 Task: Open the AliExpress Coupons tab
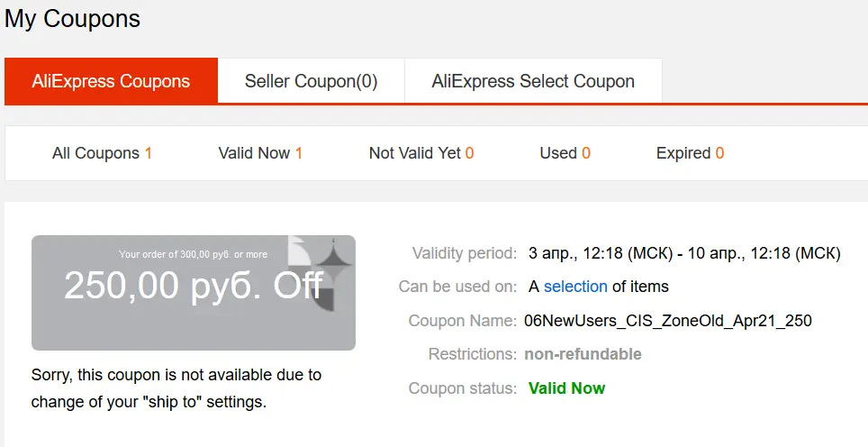111,81
